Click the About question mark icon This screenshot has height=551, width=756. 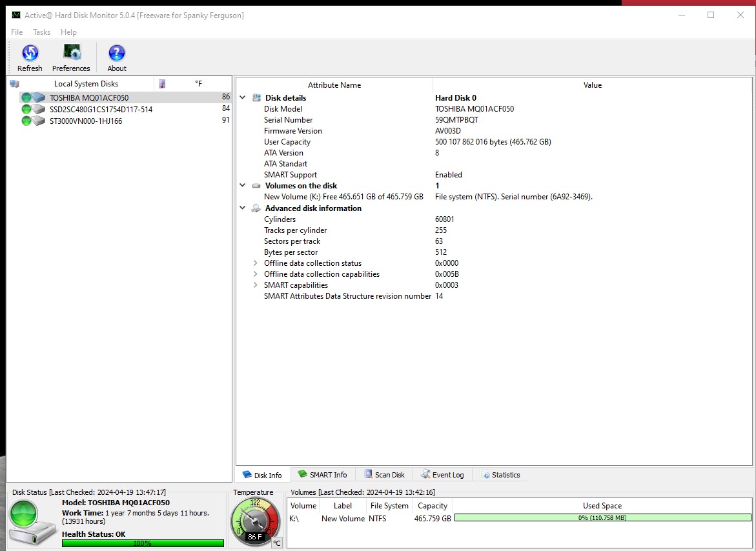click(117, 54)
